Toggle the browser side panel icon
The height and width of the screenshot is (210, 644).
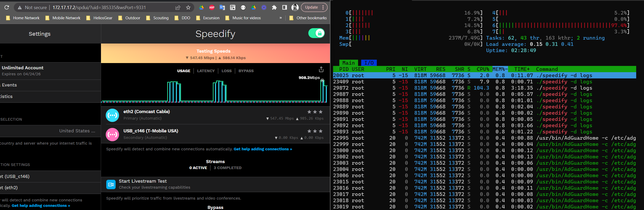click(x=284, y=8)
